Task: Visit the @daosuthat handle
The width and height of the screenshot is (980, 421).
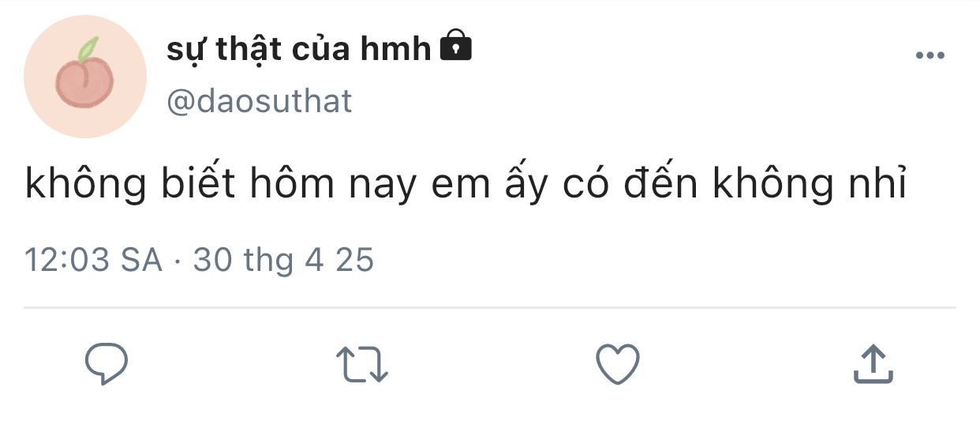Action: click(x=260, y=102)
